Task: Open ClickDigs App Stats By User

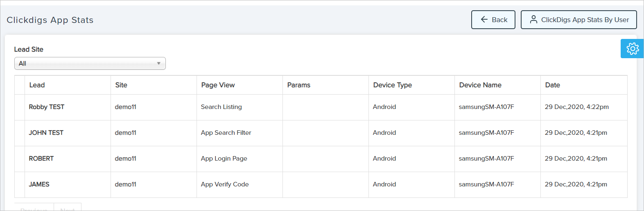Action: pyautogui.click(x=578, y=20)
